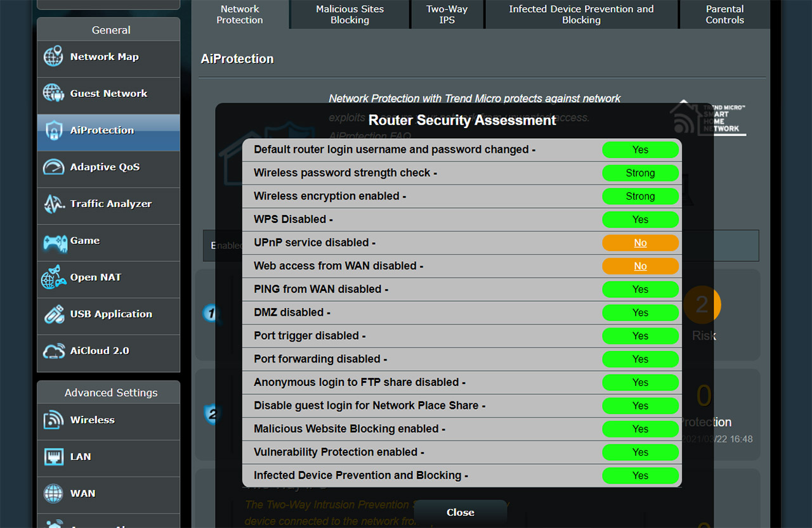The image size is (812, 528).
Task: Click the Wireless signal icon
Action: pos(53,420)
